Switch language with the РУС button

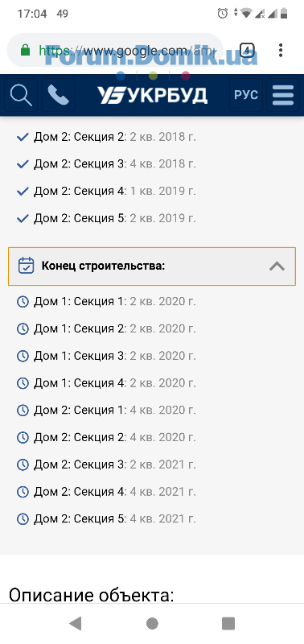pyautogui.click(x=246, y=95)
